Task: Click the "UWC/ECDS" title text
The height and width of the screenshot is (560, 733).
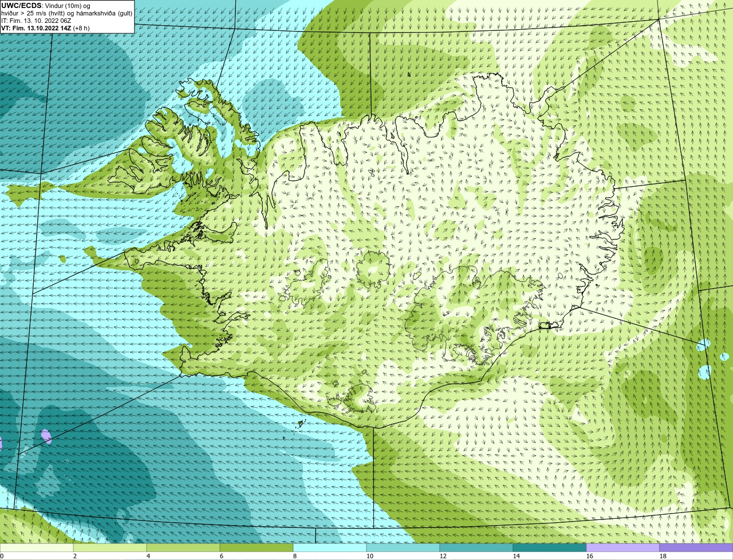Action: 21,6
